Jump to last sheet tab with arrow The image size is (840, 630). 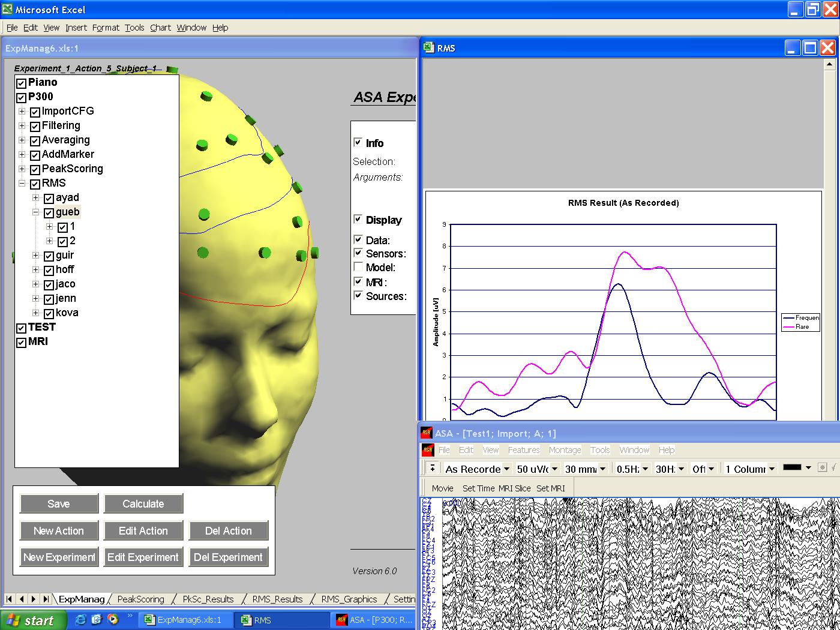coord(46,599)
